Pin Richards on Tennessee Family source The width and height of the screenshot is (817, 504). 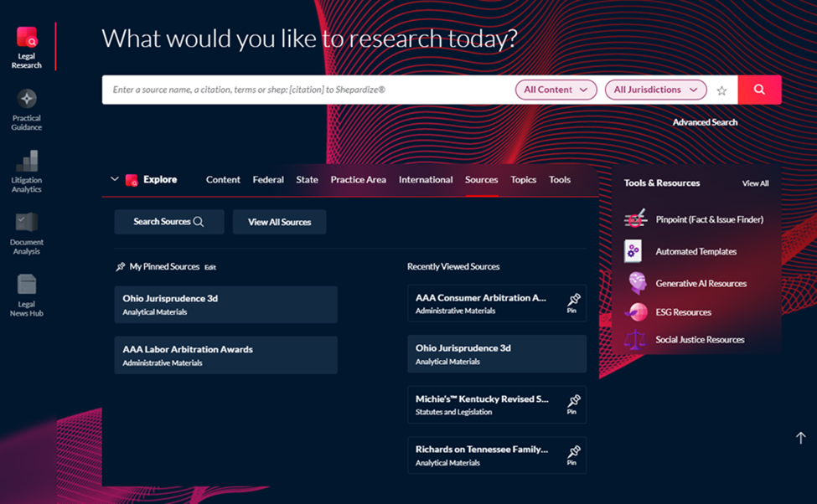(x=573, y=455)
